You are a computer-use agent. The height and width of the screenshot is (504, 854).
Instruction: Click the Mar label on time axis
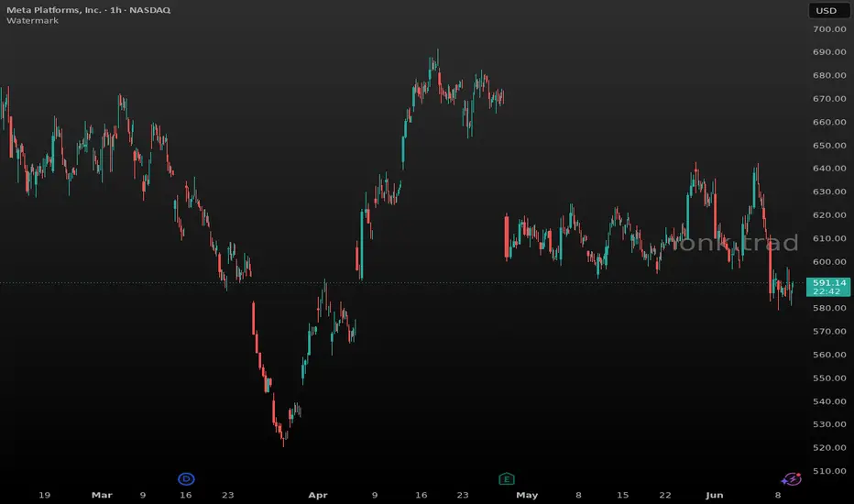(x=102, y=495)
